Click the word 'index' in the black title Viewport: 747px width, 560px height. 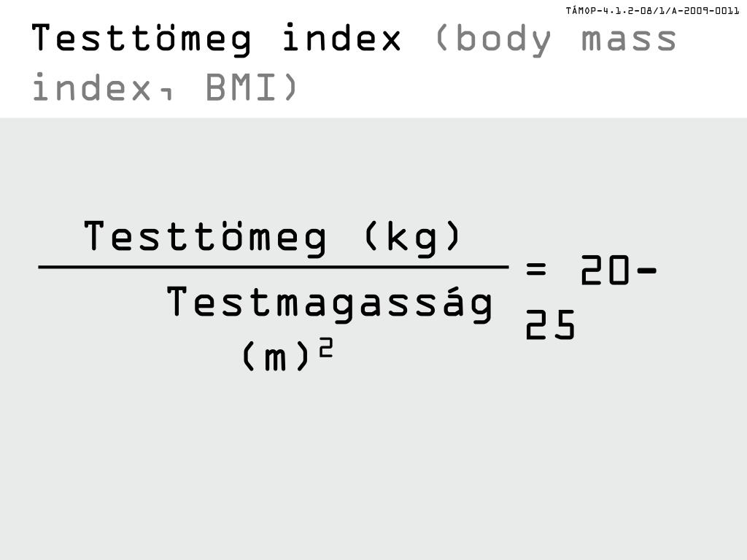pyautogui.click(x=341, y=38)
